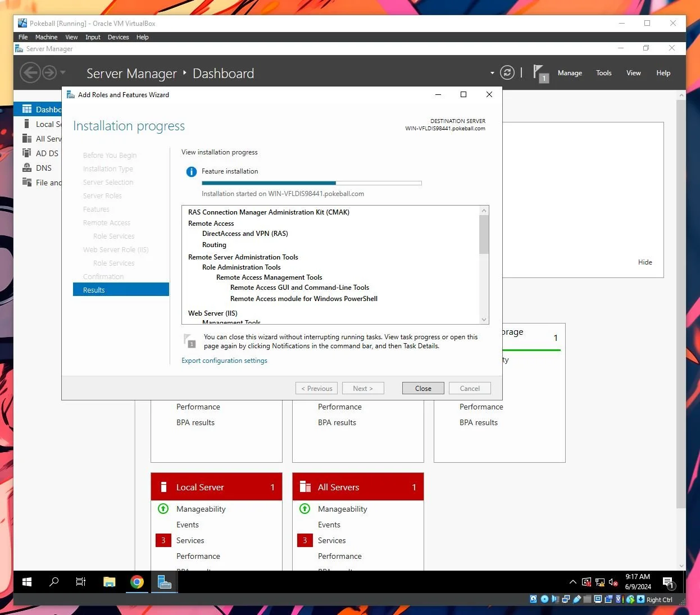Launch Google Chrome from the taskbar

click(x=137, y=582)
